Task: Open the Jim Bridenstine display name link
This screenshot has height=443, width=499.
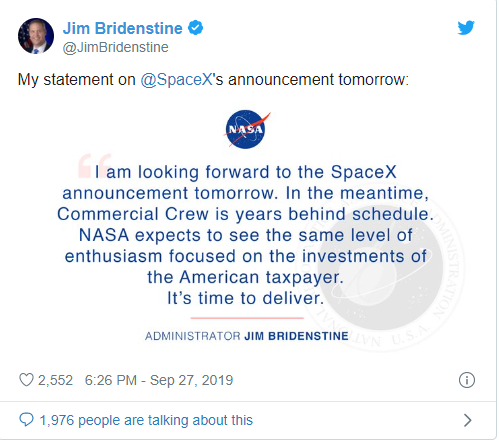Action: pos(123,28)
